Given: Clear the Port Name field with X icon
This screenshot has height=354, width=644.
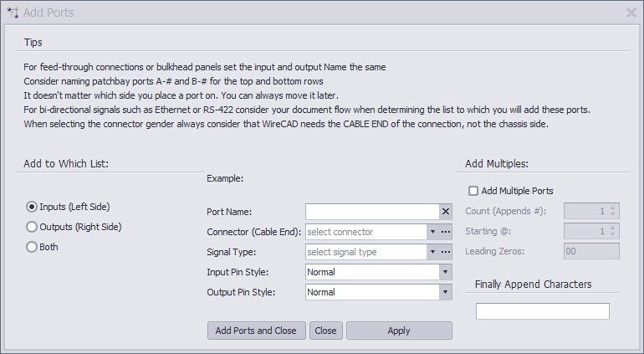Looking at the screenshot, I should [x=446, y=213].
